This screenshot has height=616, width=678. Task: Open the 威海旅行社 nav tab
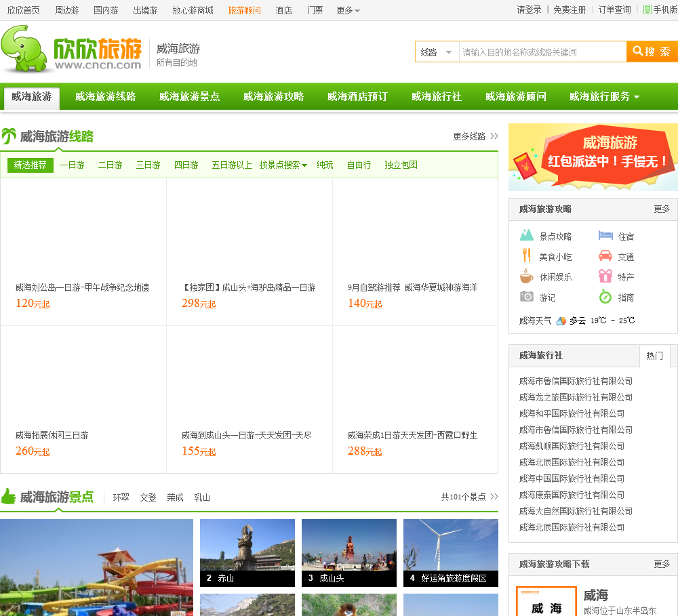tap(436, 96)
